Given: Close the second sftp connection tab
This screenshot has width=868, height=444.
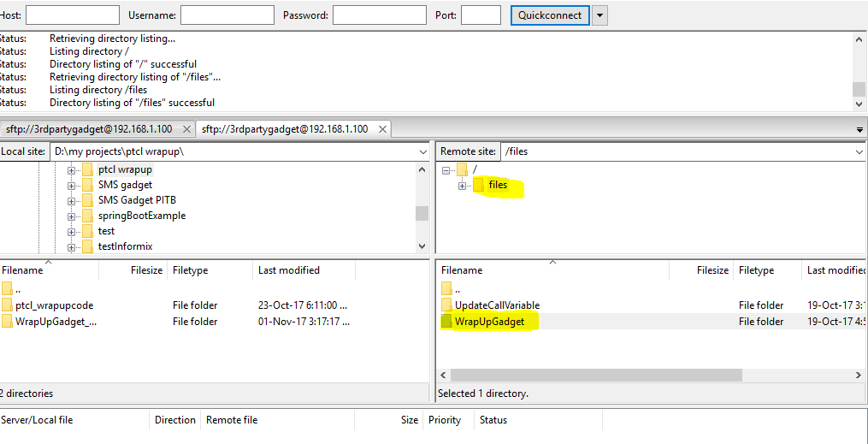Looking at the screenshot, I should pos(382,129).
